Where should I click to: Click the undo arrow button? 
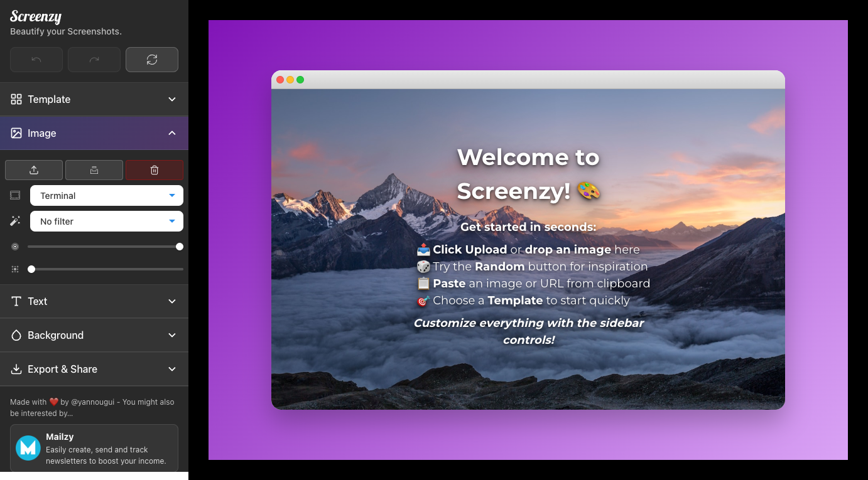tap(36, 60)
